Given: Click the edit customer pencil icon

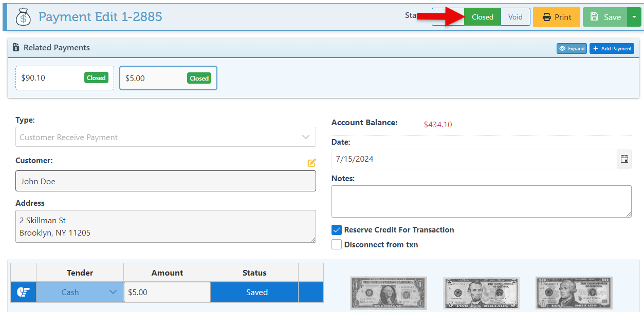Looking at the screenshot, I should point(311,163).
